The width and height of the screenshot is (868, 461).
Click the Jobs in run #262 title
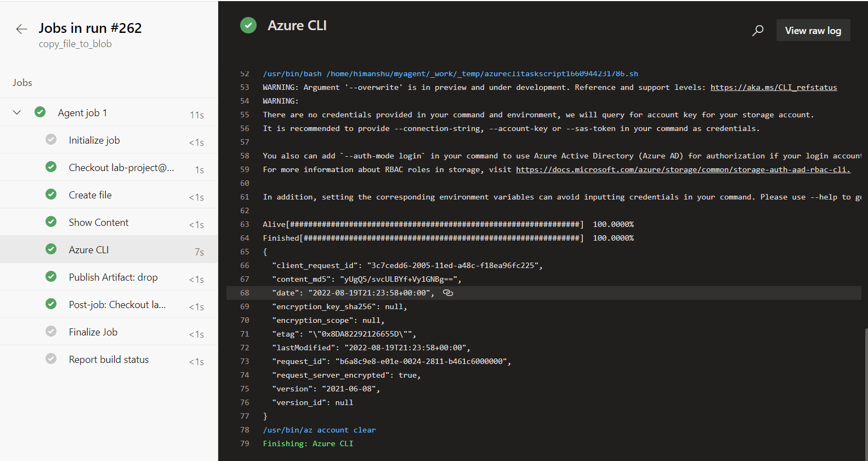point(90,28)
